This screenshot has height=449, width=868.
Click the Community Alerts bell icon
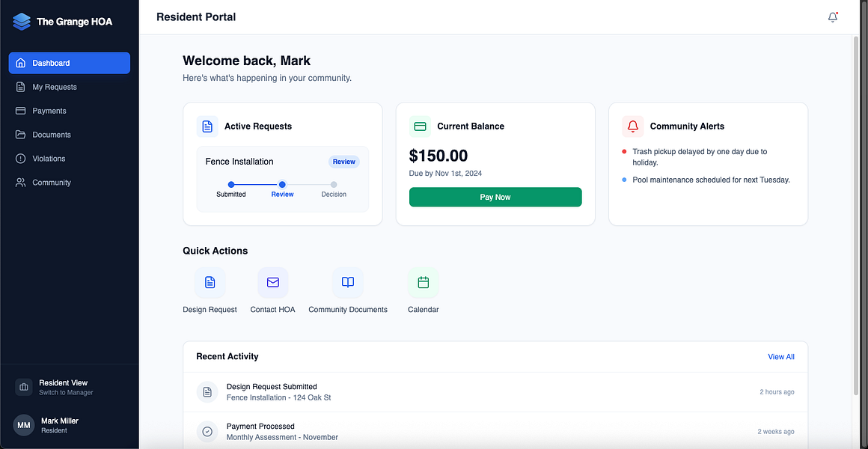[x=633, y=126]
